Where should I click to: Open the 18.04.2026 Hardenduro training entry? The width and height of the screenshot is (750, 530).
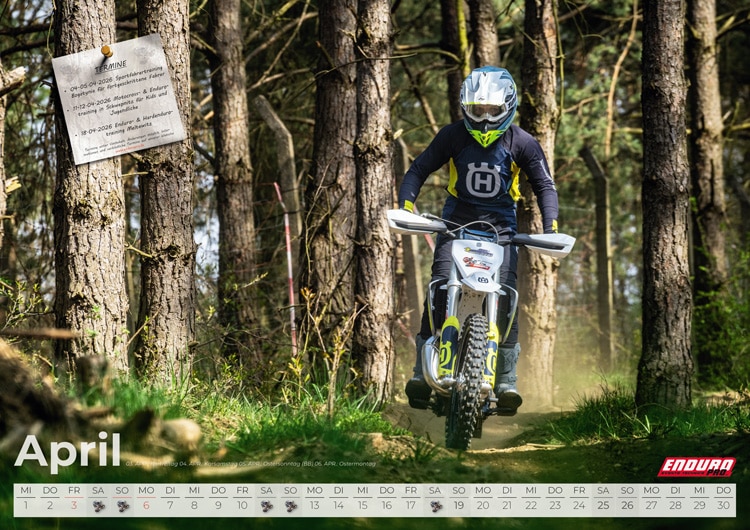(125, 129)
